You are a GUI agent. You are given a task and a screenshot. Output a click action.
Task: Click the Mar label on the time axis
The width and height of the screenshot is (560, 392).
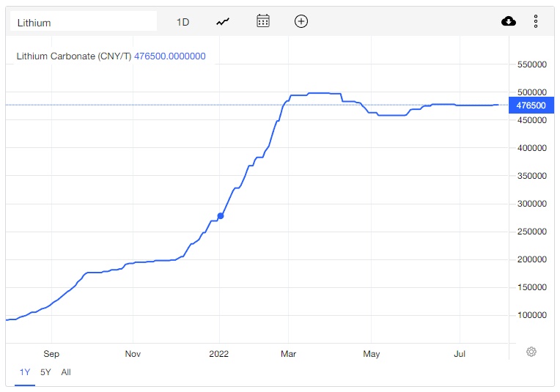click(289, 354)
